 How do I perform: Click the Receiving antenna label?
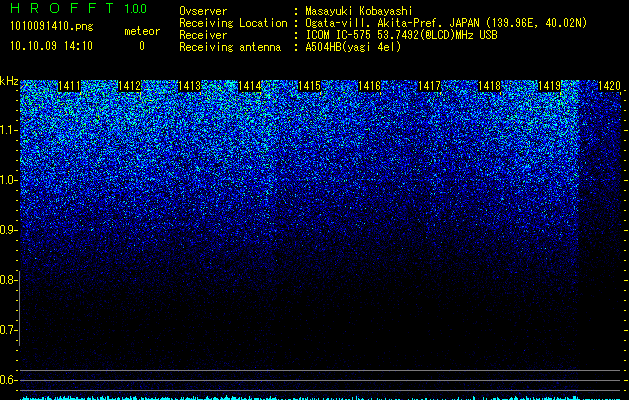tap(230, 47)
